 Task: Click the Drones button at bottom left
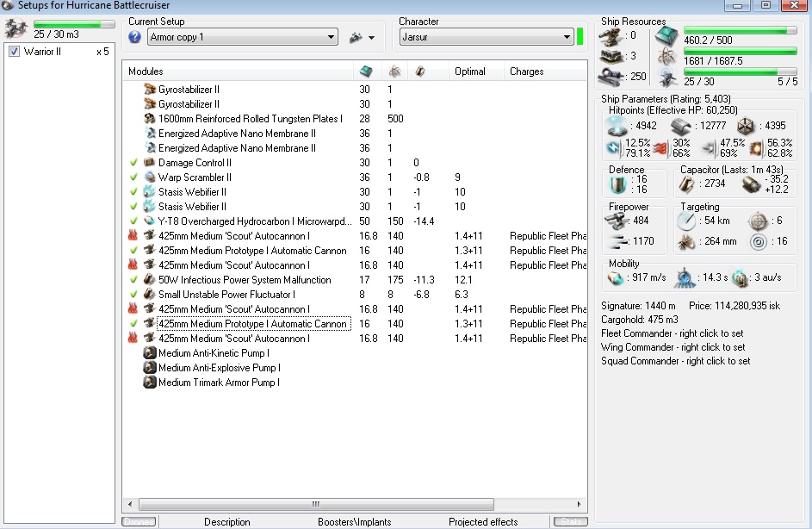click(139, 521)
